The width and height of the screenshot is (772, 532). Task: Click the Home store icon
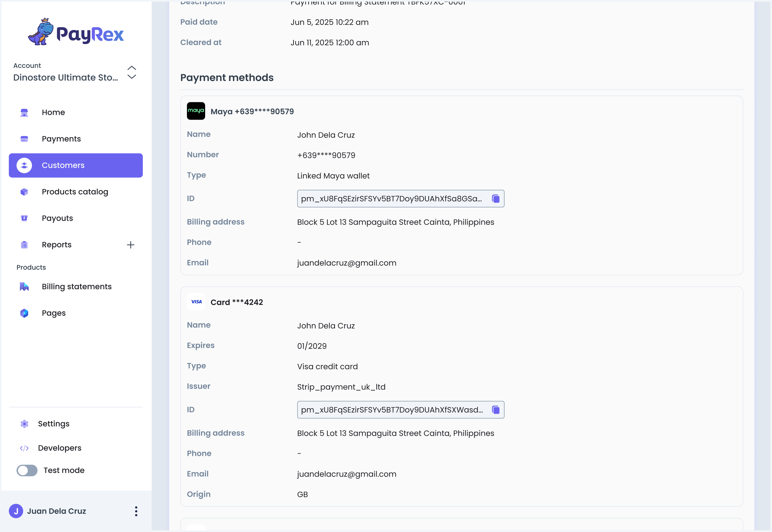[x=24, y=112]
